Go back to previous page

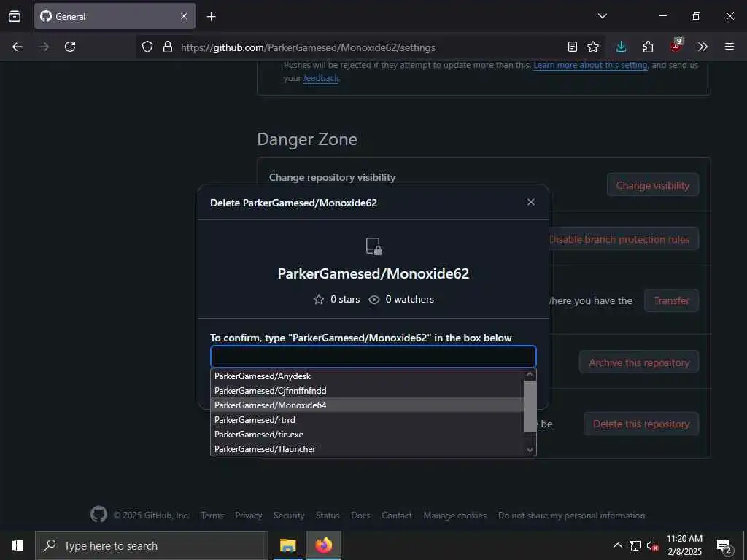(x=18, y=47)
